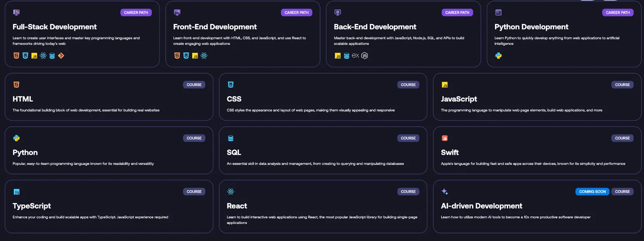The image size is (644, 241).
Task: Click the COURSE badge on the SQL card
Action: (408, 138)
